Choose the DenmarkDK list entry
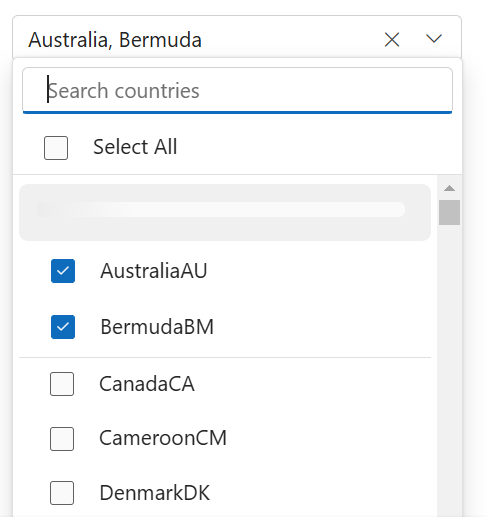 click(225, 493)
